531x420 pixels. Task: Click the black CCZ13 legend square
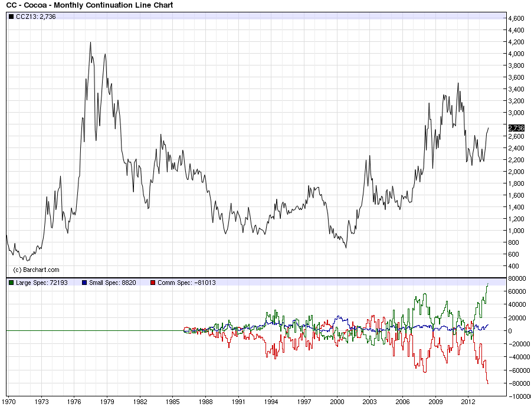11,17
